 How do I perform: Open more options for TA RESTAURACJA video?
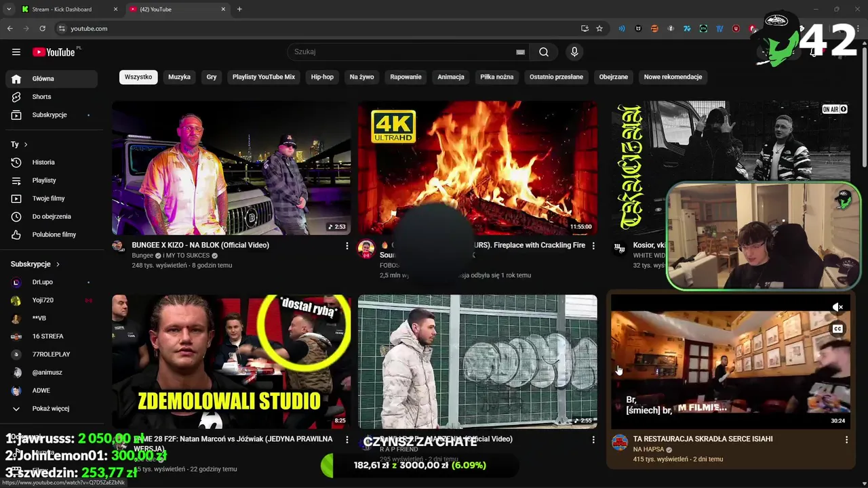click(x=846, y=440)
